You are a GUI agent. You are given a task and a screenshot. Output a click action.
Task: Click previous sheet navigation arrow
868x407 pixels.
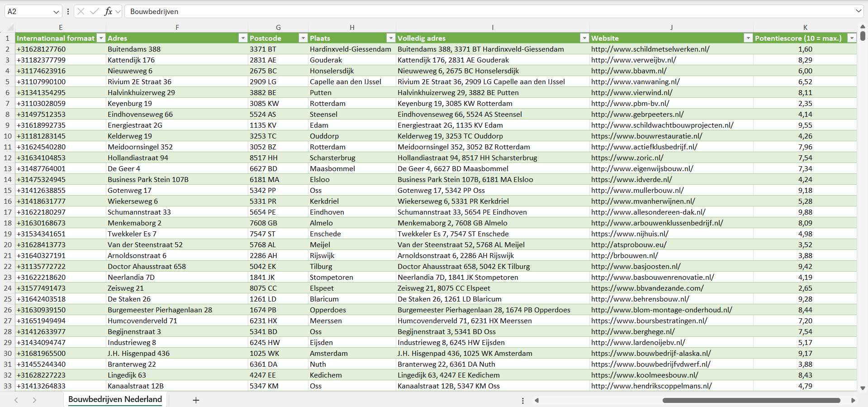[x=16, y=400]
